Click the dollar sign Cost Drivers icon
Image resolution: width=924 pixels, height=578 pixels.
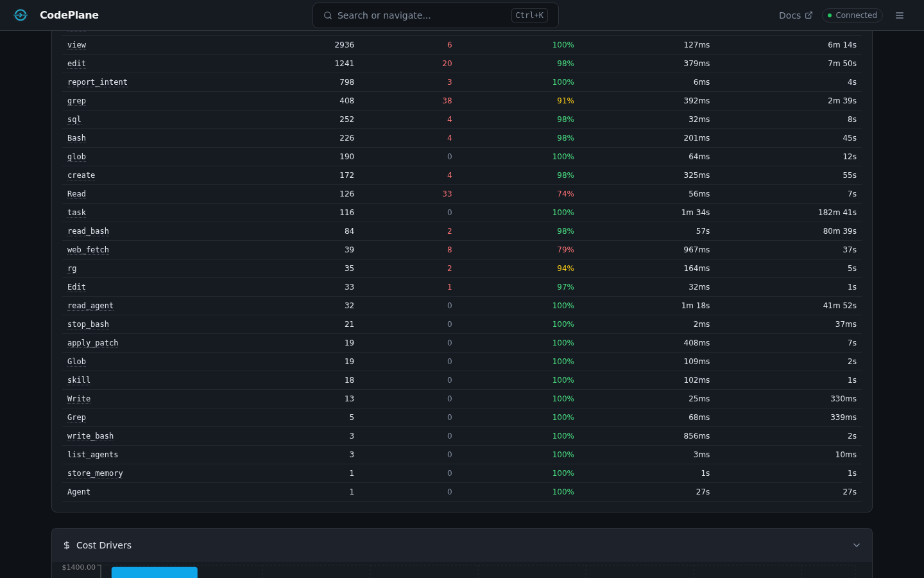pos(67,545)
